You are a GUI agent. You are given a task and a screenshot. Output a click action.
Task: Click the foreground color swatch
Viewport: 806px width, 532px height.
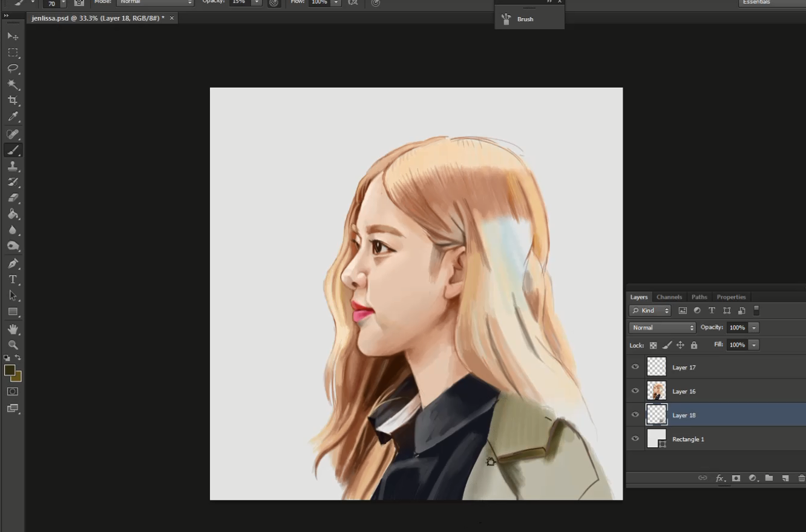(9, 370)
